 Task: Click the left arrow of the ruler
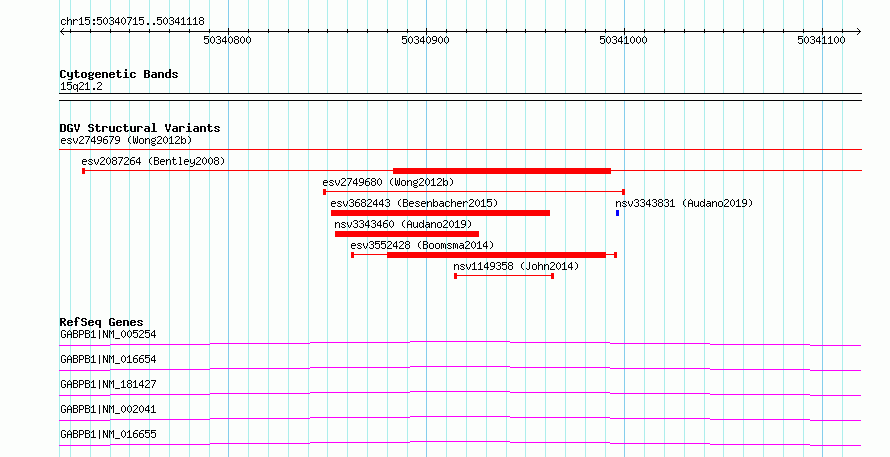62,32
